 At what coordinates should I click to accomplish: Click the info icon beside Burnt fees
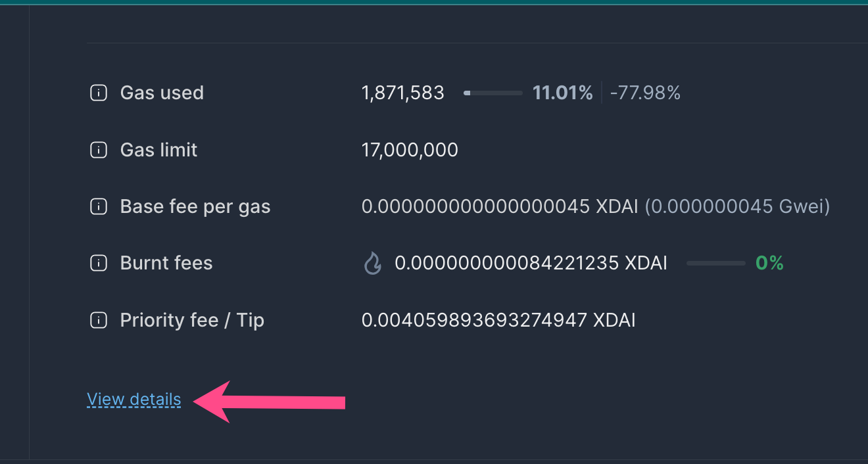tap(97, 262)
